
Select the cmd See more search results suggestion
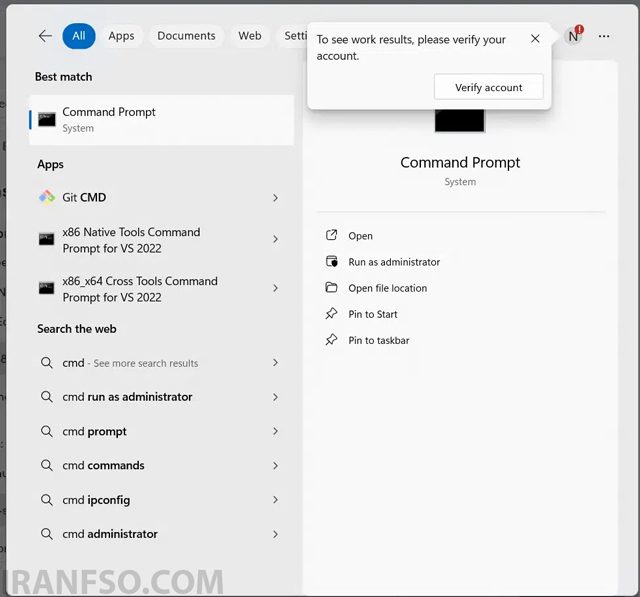coord(162,362)
